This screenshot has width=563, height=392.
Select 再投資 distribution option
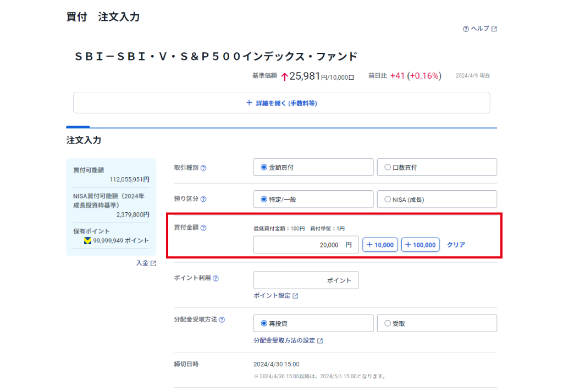click(313, 323)
